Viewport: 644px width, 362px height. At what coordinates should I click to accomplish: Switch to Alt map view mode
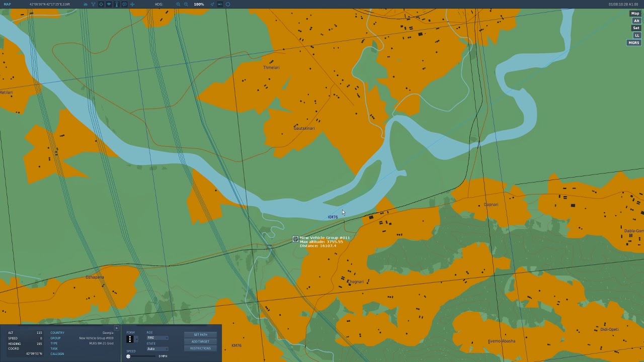[x=636, y=21]
